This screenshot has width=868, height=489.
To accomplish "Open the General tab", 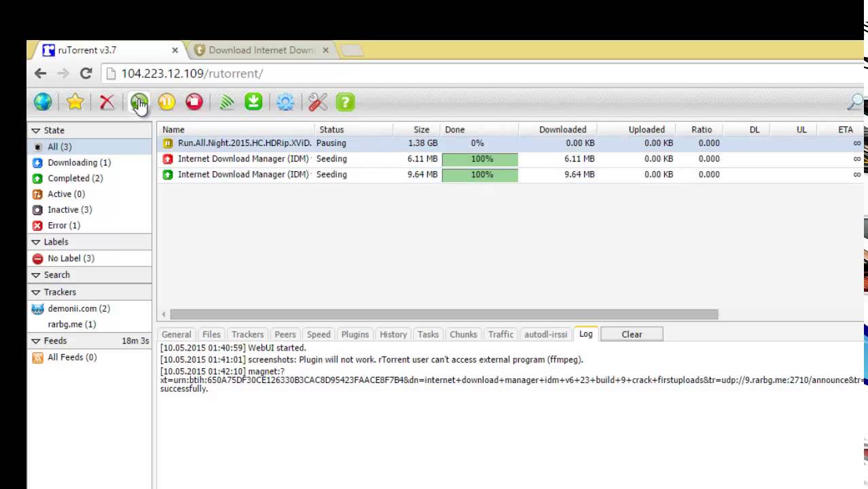I will pos(176,334).
